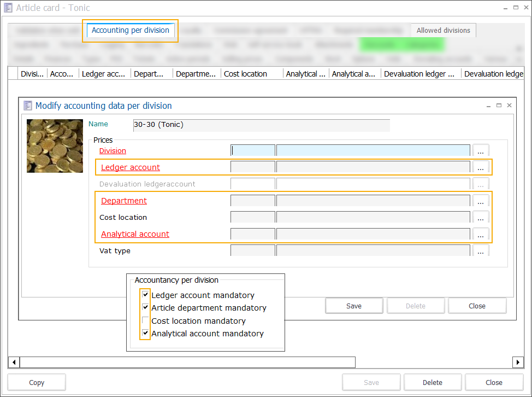Image resolution: width=532 pixels, height=397 pixels.
Task: Toggle Article department mandatory checkbox
Action: point(145,308)
